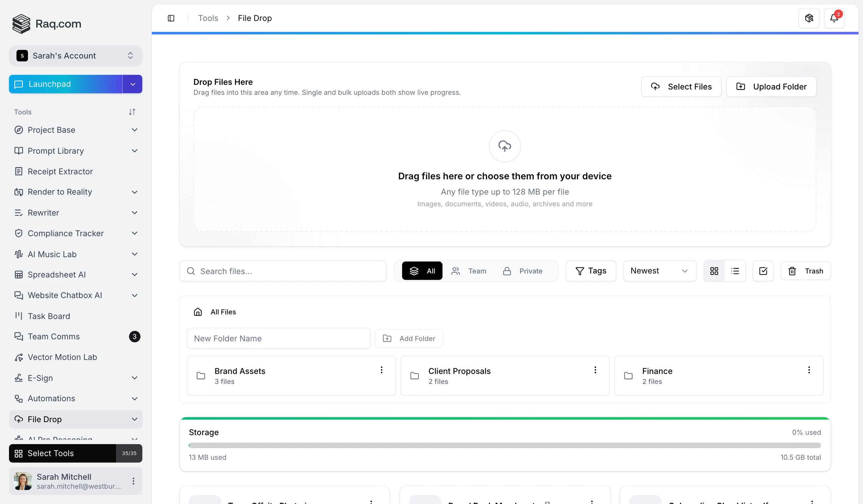Screen dimensions: 863x504
Task: Expand the Project Base tool menu
Action: (x=134, y=130)
